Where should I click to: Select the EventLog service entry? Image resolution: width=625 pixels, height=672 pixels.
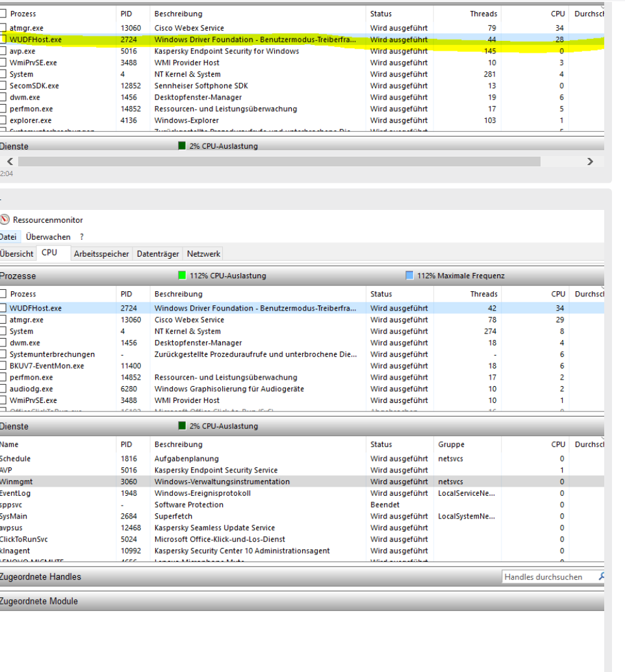click(302, 493)
